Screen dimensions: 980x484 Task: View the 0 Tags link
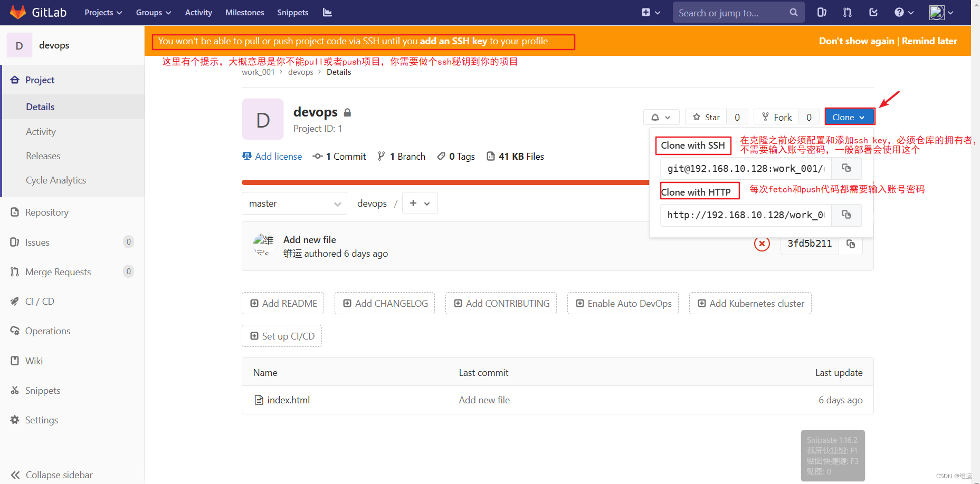click(x=456, y=156)
